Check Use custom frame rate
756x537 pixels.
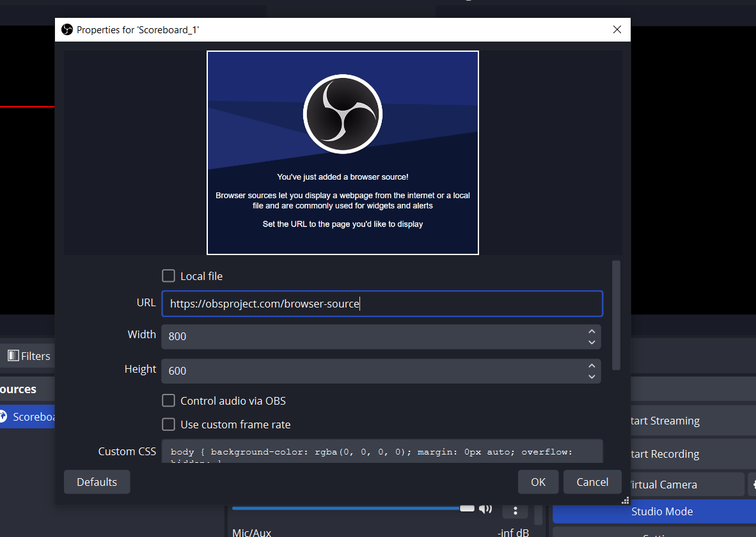pyautogui.click(x=168, y=424)
